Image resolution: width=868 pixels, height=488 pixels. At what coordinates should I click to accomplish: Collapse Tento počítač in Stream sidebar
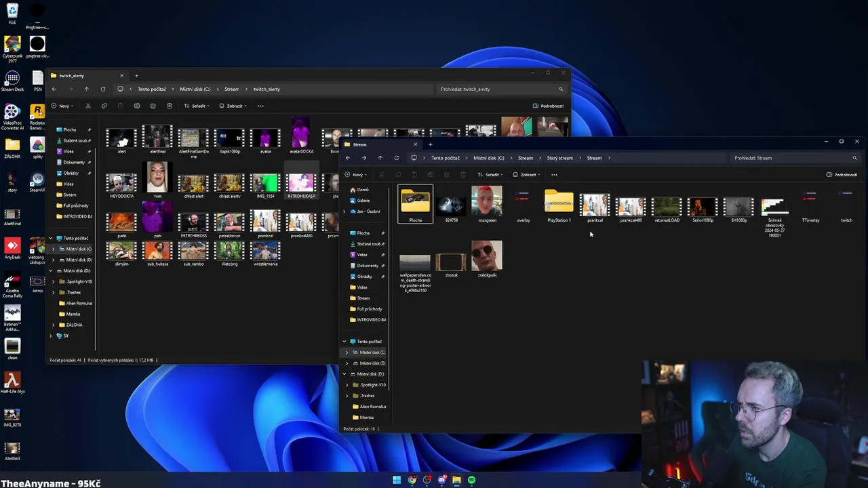point(344,342)
